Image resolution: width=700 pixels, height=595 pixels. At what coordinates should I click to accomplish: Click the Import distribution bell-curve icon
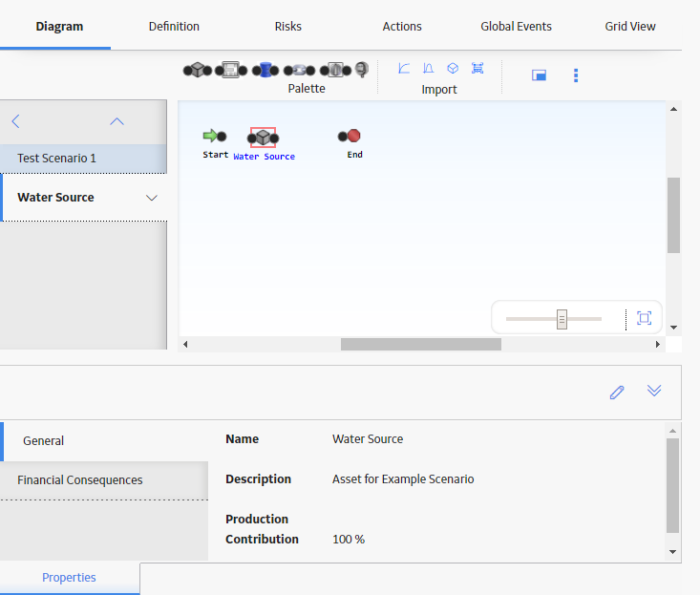[428, 69]
